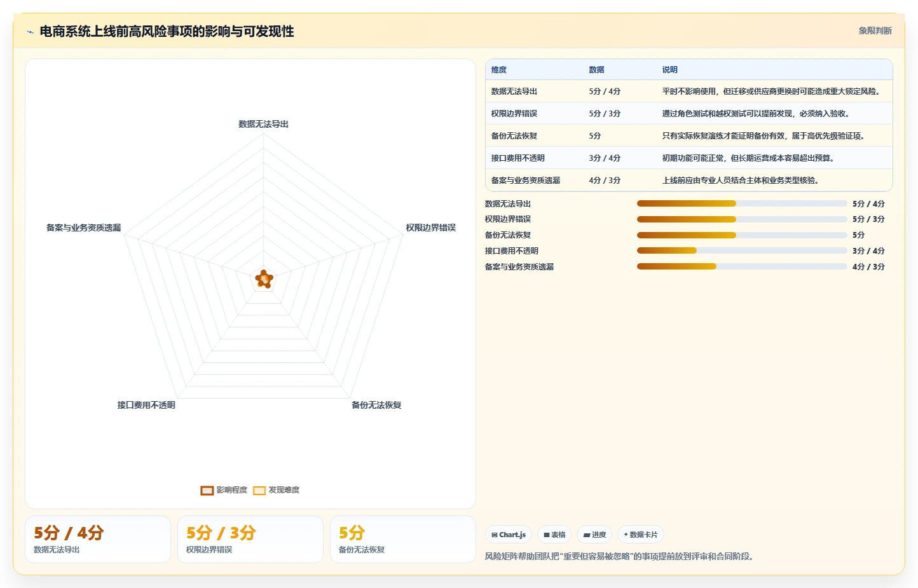Viewport: 918px width, 588px height.
Task: Click the 表格 chip
Action: [x=554, y=535]
